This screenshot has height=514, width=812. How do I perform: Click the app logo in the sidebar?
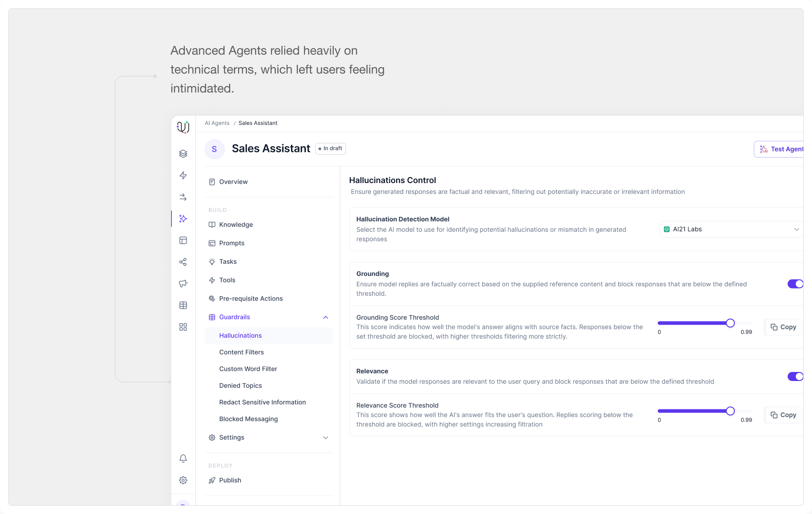[x=183, y=127]
